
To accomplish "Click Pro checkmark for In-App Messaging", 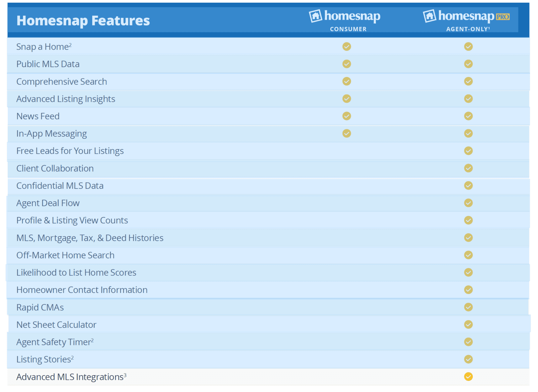I will tap(468, 133).
